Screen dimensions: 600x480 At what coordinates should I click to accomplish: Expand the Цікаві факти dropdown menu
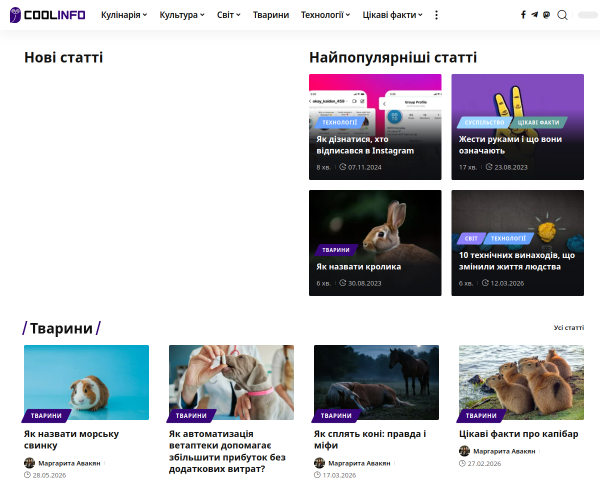coord(392,15)
